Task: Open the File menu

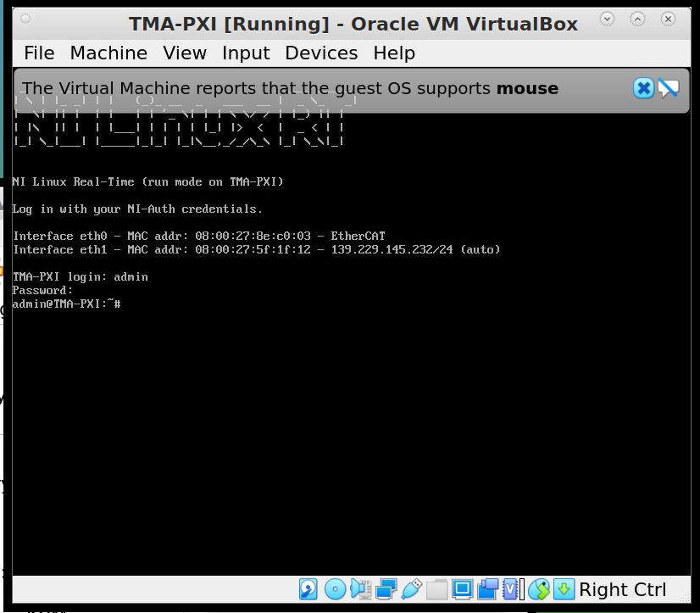Action: (x=39, y=53)
